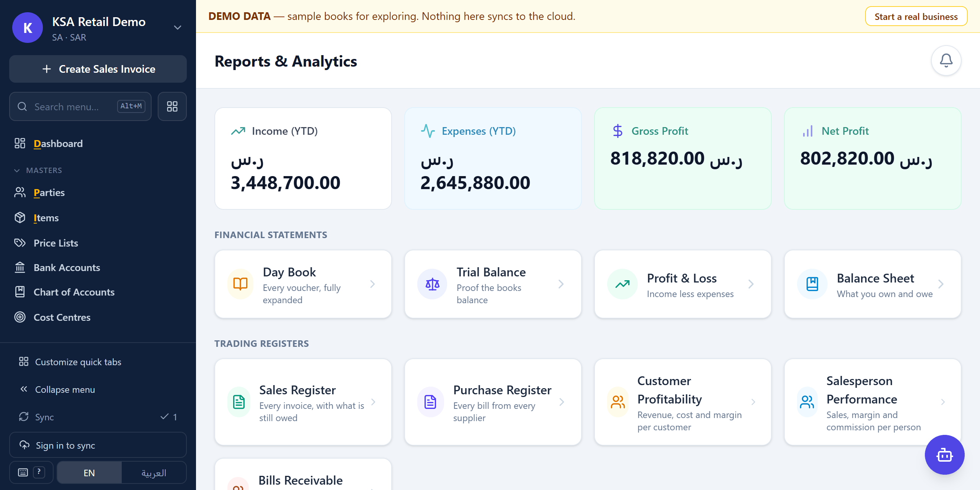Viewport: 980px width, 490px height.
Task: Open the Sales Register report card
Action: click(303, 402)
